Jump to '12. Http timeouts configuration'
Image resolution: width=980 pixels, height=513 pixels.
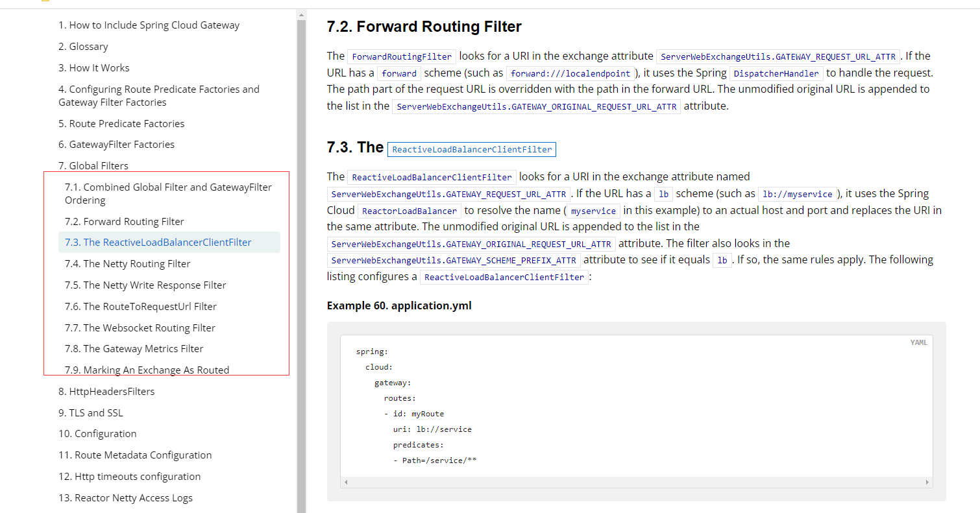(129, 477)
